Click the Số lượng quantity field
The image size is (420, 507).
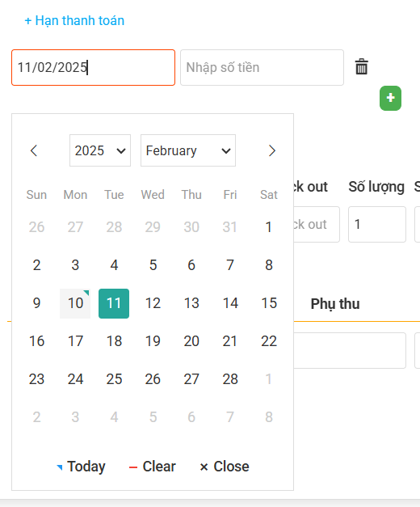coord(377,225)
